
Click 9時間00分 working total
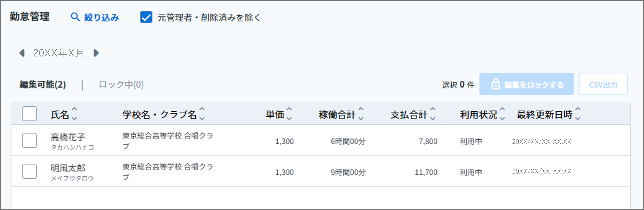coord(348,172)
